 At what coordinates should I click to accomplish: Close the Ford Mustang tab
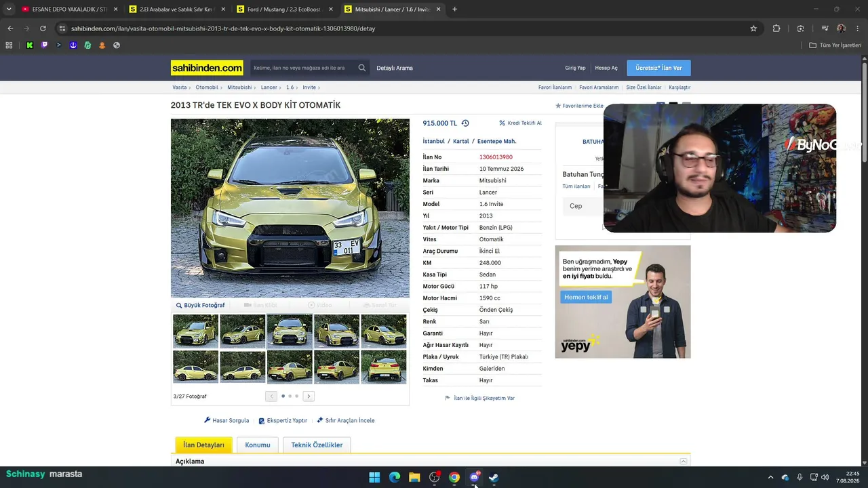pos(331,9)
